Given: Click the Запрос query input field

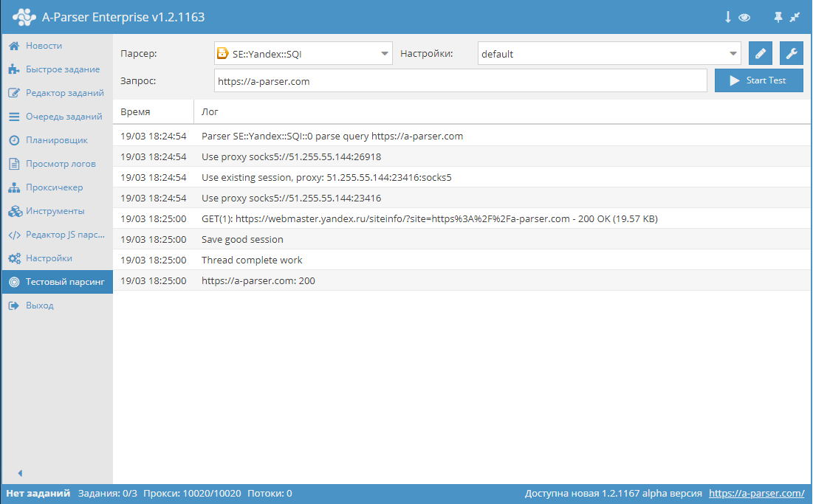Looking at the screenshot, I should [461, 81].
